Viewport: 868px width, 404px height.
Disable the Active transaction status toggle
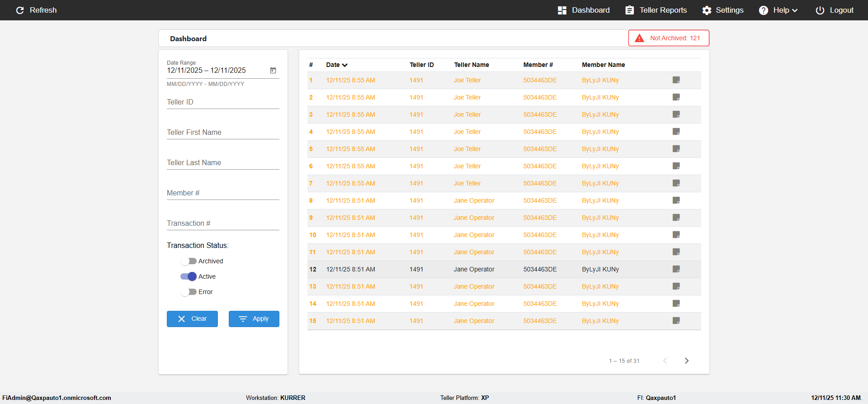click(189, 276)
